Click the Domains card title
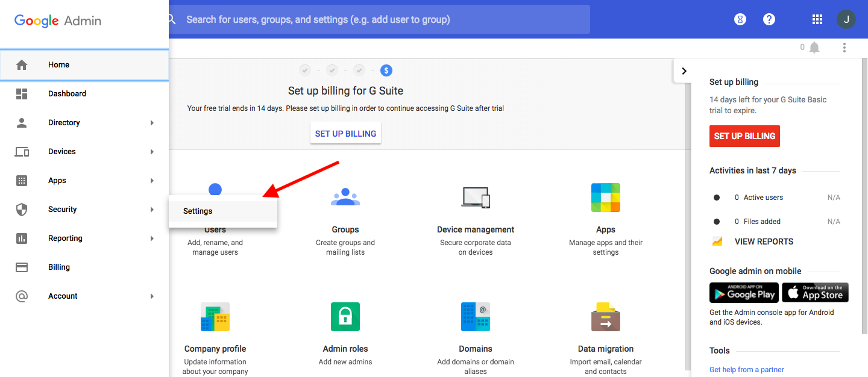This screenshot has width=868, height=377. (476, 349)
